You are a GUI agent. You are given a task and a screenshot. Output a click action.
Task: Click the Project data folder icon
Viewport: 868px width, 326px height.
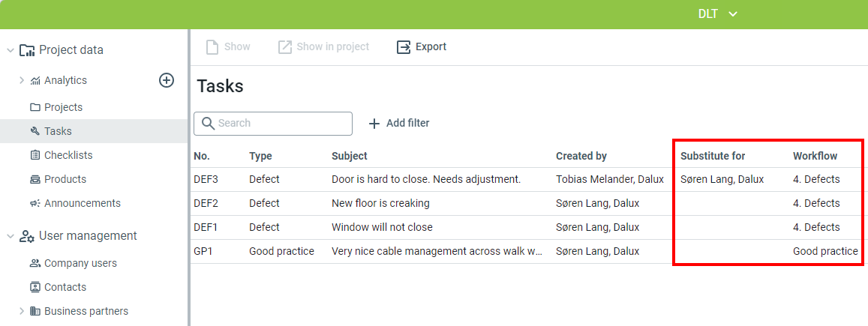27,50
